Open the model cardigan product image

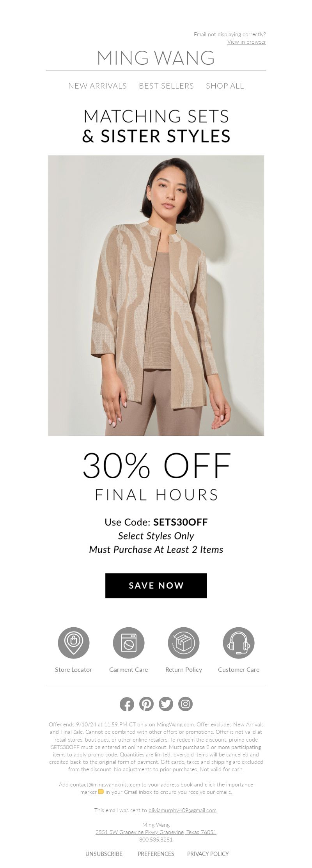[x=156, y=295]
